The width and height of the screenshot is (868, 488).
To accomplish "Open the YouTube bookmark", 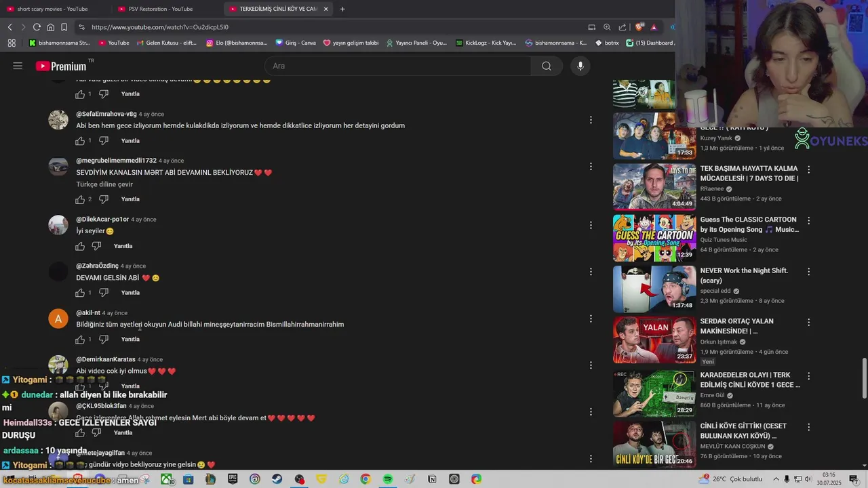I will [114, 43].
